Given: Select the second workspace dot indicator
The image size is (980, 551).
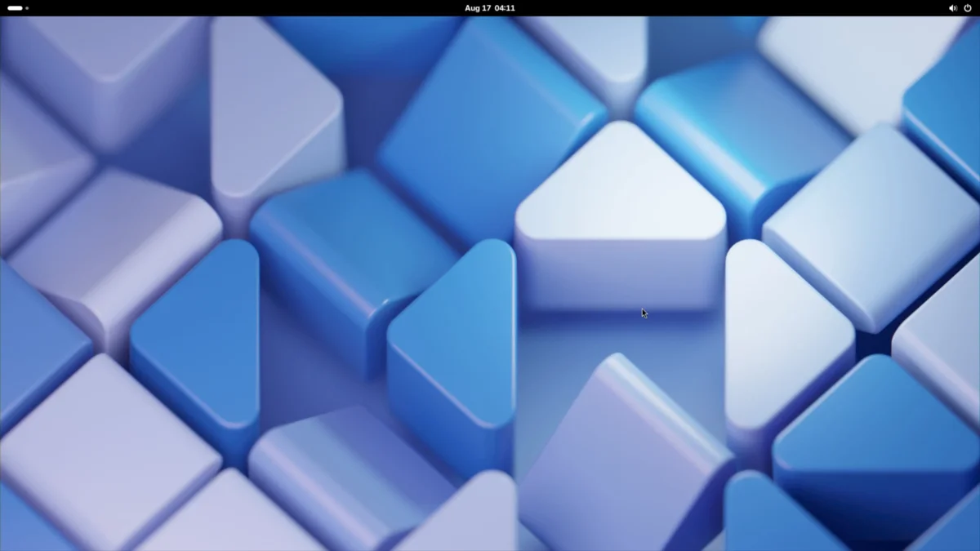Looking at the screenshot, I should pyautogui.click(x=27, y=8).
